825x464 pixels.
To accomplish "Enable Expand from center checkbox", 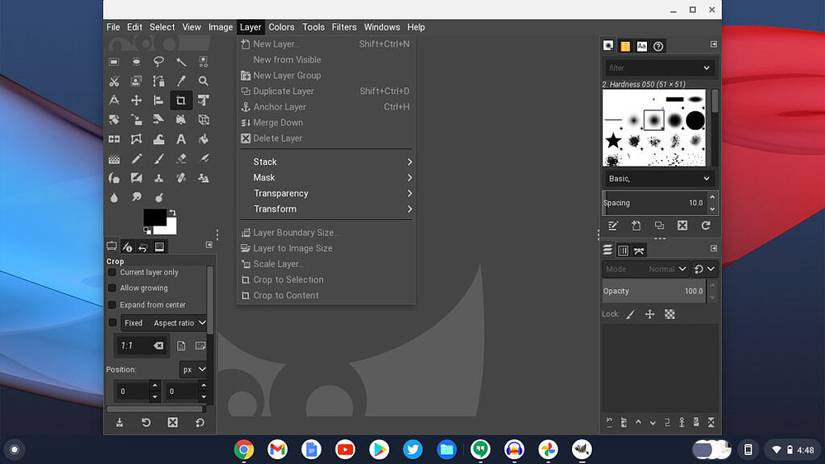I will click(112, 305).
